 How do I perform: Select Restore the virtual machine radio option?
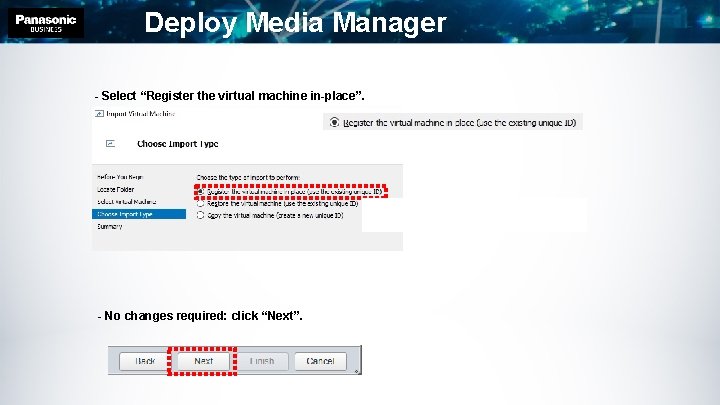click(200, 203)
